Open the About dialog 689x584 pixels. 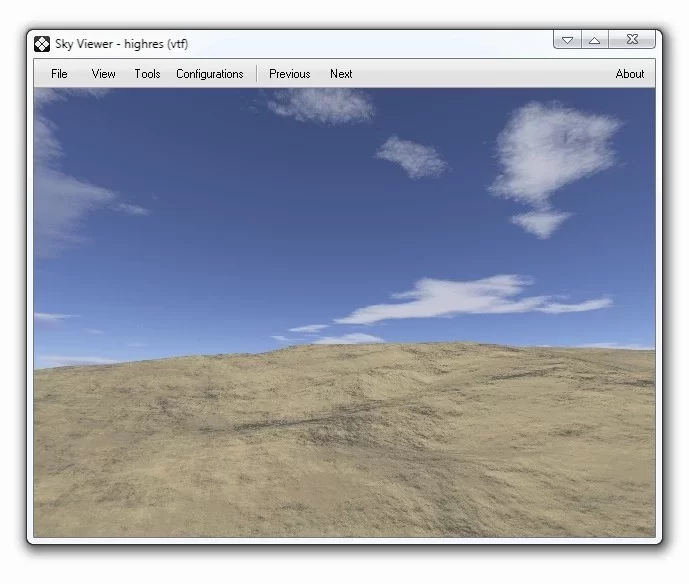point(629,74)
